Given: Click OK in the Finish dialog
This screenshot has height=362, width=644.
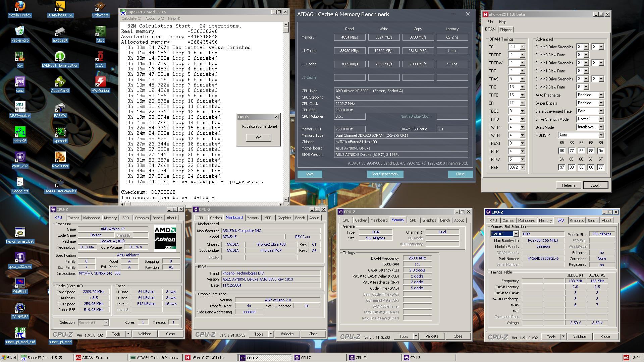Looking at the screenshot, I should (258, 138).
